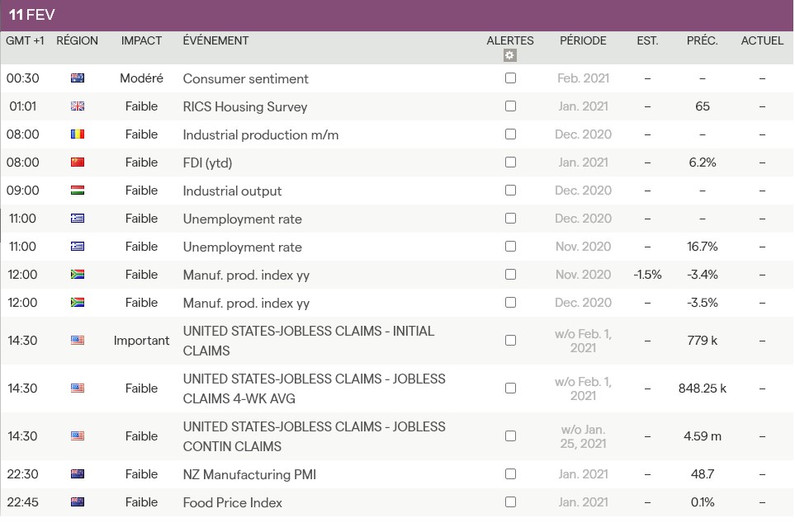The height and width of the screenshot is (532, 795).
Task: Enable alert checkbox for Industrial output
Action: tap(510, 190)
